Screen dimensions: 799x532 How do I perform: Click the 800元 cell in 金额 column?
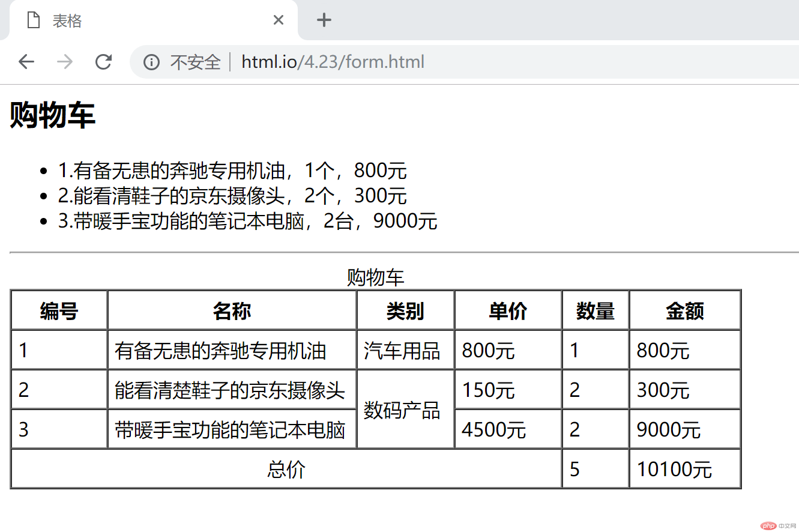[x=685, y=351]
